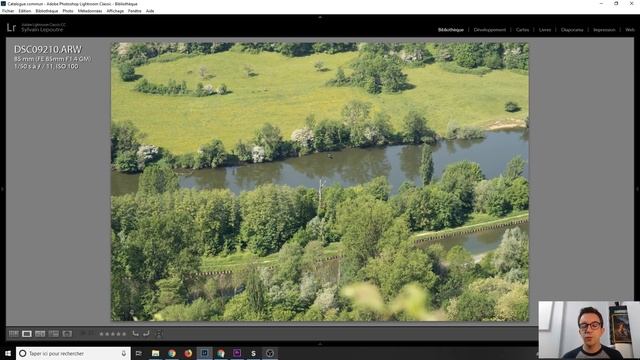640x360 pixels.
Task: Open Compare view from toolbar
Action: click(x=40, y=334)
